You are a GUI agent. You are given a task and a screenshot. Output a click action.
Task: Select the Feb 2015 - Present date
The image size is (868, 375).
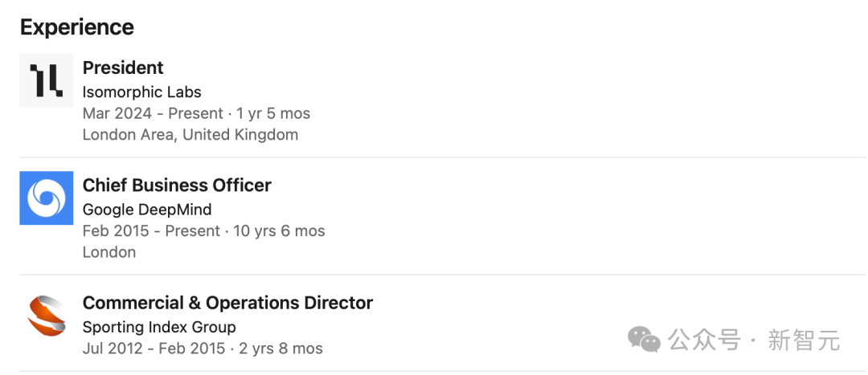[149, 230]
